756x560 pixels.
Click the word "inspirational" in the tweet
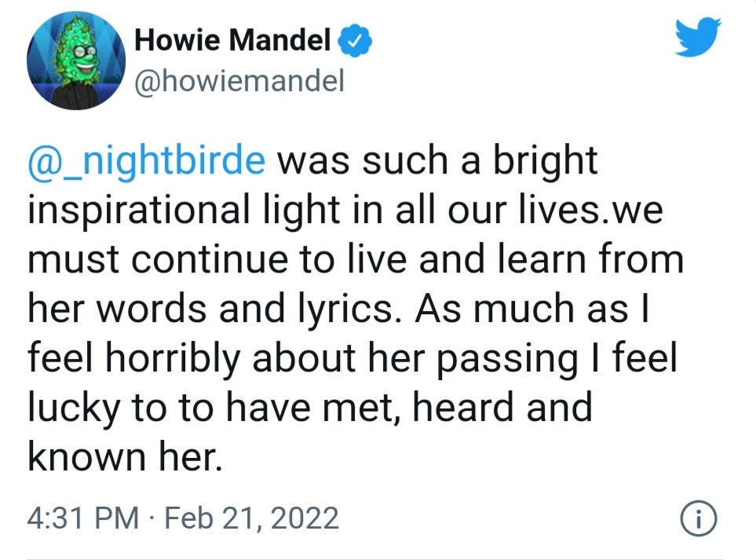click(139, 210)
